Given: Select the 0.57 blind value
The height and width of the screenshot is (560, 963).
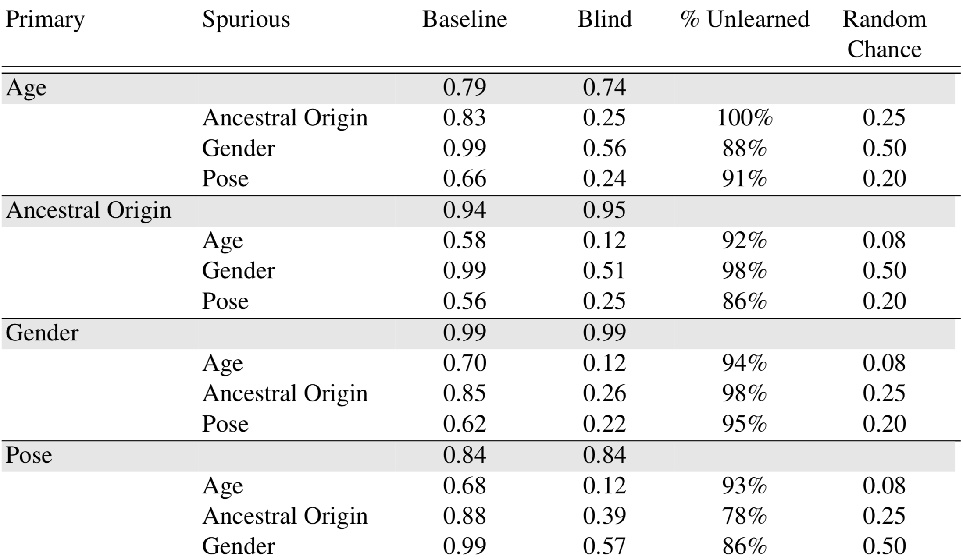Looking at the screenshot, I should 604,546.
